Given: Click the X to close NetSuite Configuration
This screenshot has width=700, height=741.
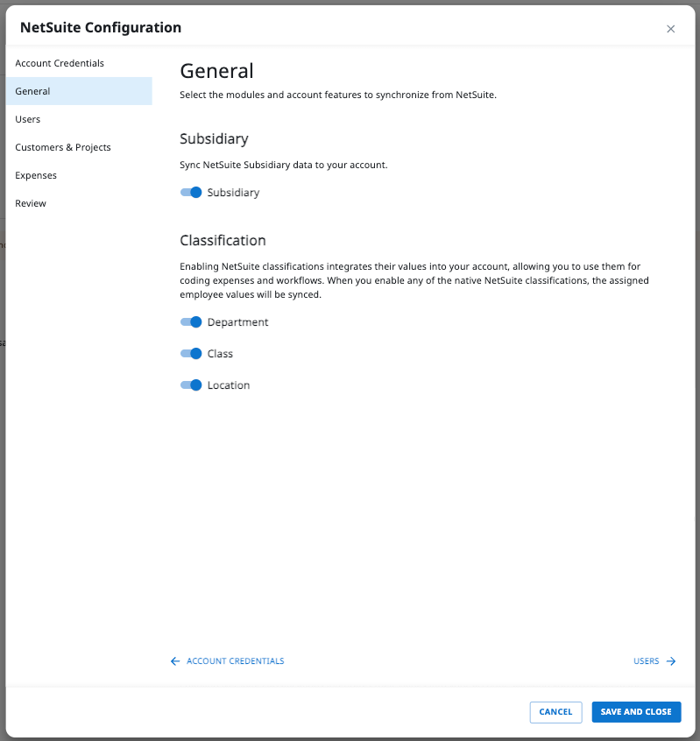Looking at the screenshot, I should pyautogui.click(x=671, y=29).
